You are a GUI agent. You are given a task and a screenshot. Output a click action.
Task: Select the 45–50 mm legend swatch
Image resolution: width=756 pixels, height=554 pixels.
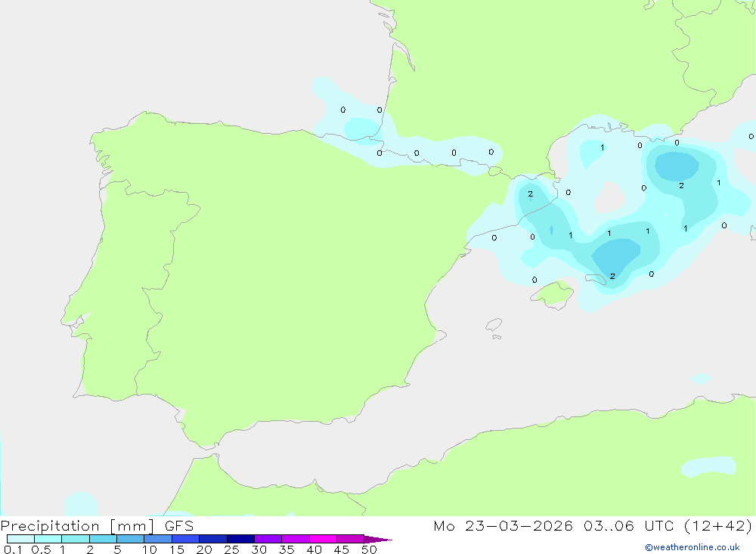tap(351, 539)
